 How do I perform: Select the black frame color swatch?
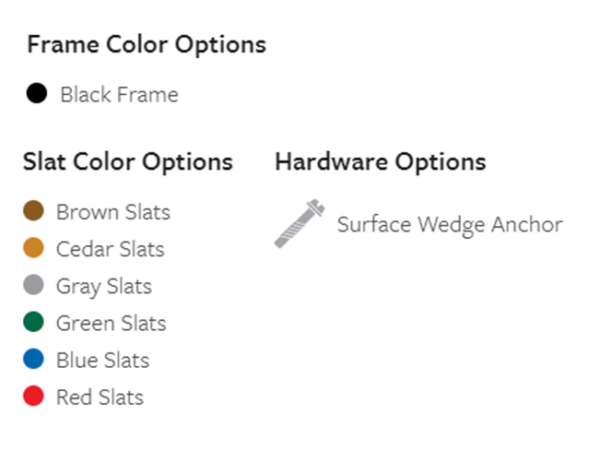click(x=37, y=93)
